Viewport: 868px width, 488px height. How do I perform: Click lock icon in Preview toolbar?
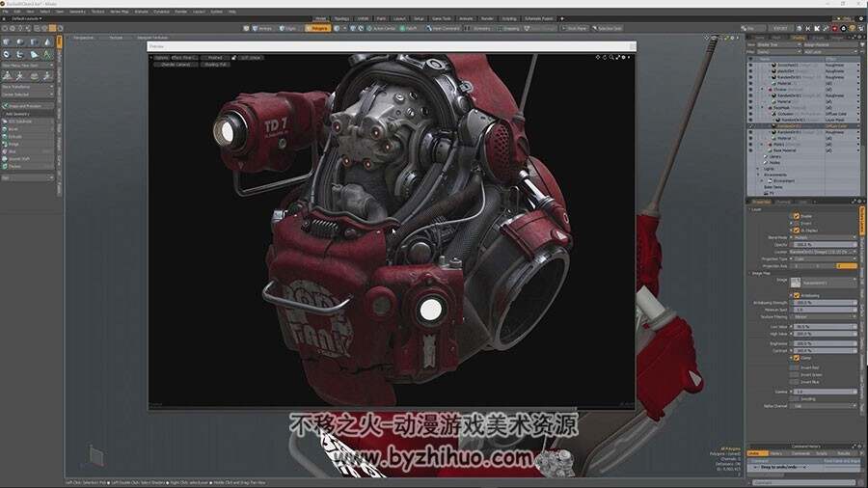pos(233,58)
